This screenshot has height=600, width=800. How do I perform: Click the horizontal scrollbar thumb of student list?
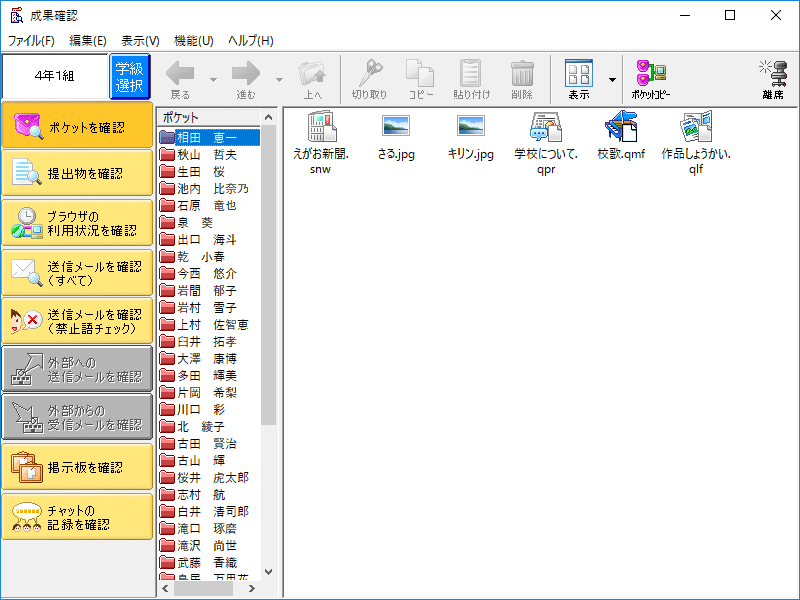(204, 588)
